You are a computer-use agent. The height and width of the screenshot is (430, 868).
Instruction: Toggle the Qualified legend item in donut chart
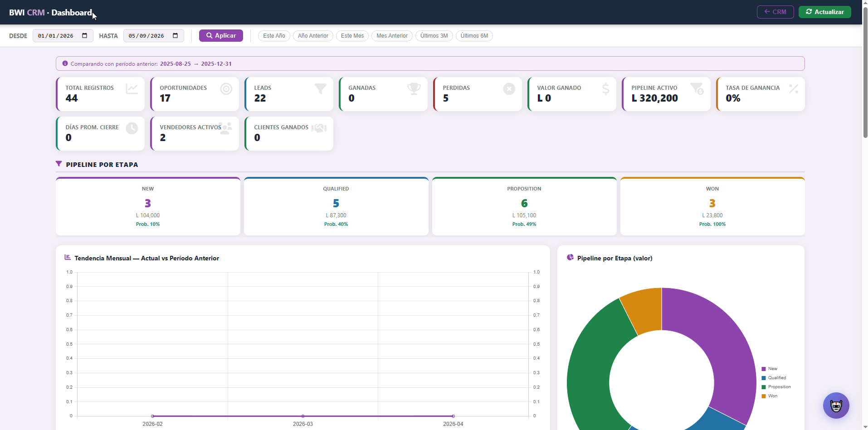pyautogui.click(x=774, y=378)
